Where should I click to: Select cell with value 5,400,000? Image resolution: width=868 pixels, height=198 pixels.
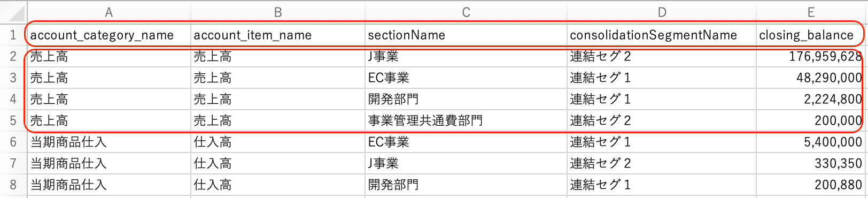[x=811, y=142]
